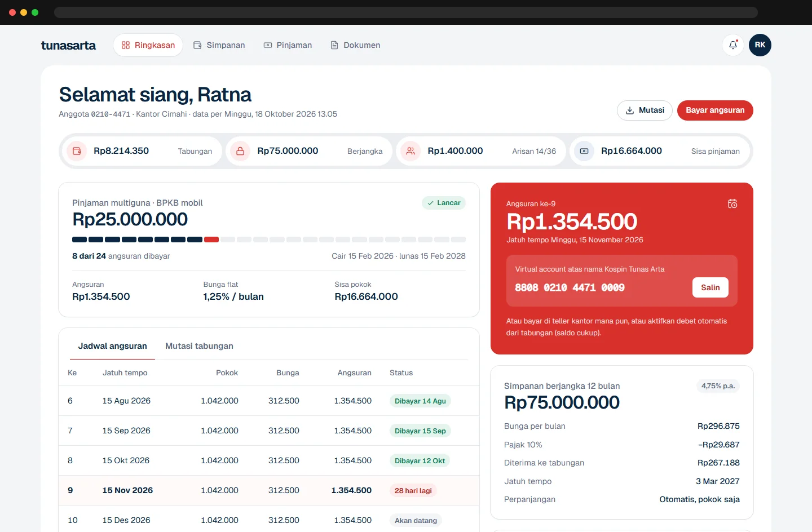
Task: Click the Jatuh tempo column header
Action: click(125, 373)
